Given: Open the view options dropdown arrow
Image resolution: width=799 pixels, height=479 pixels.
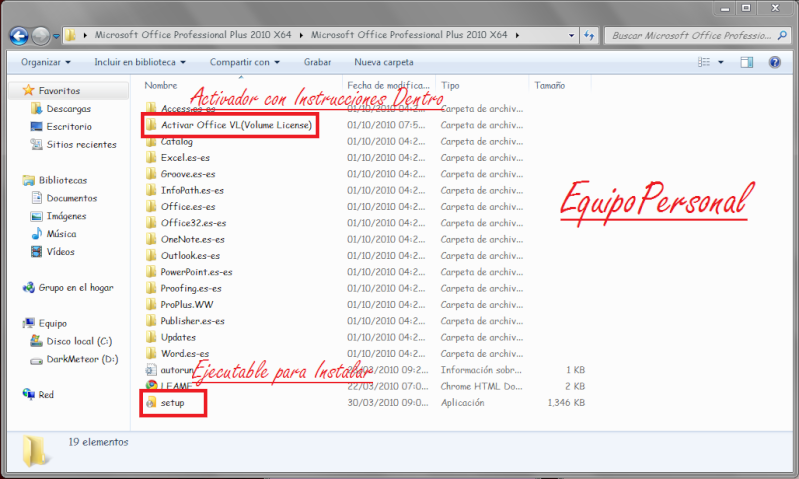Looking at the screenshot, I should pos(721,62).
